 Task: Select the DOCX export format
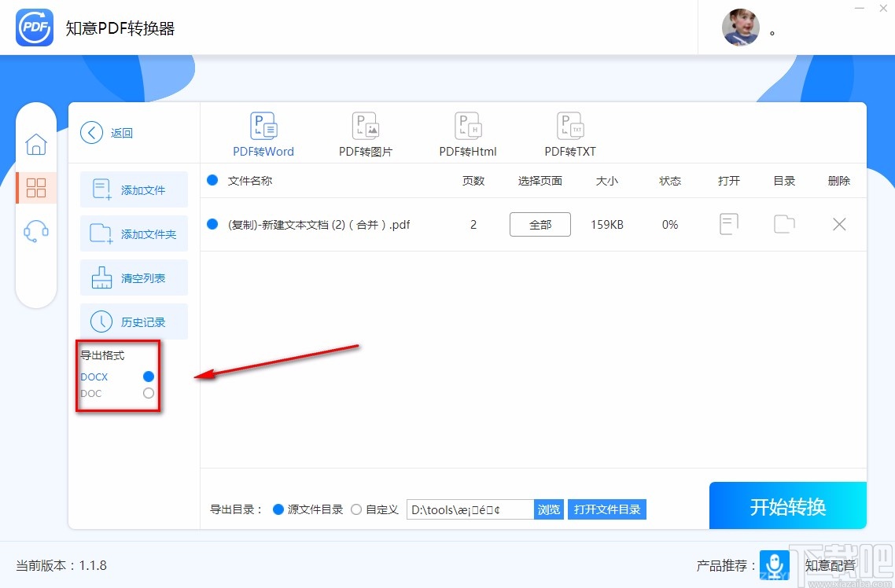[x=148, y=377]
